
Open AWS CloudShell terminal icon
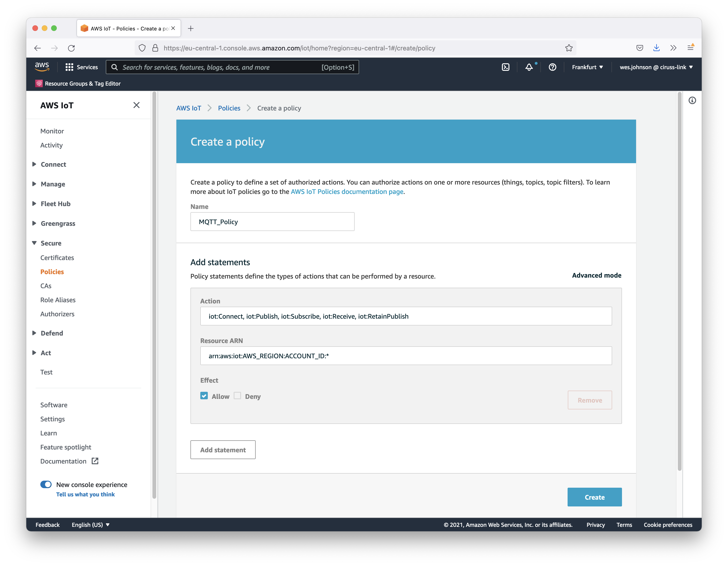point(505,67)
